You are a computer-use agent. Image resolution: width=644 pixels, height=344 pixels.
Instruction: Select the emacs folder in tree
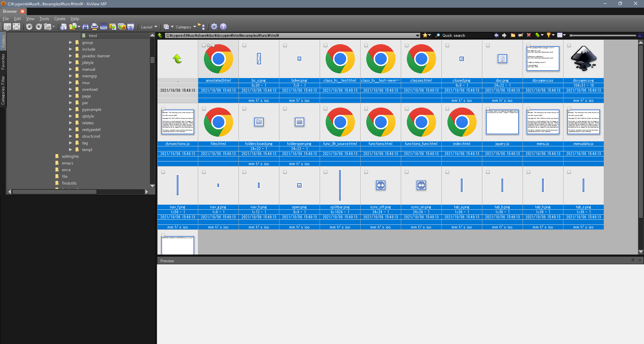67,163
